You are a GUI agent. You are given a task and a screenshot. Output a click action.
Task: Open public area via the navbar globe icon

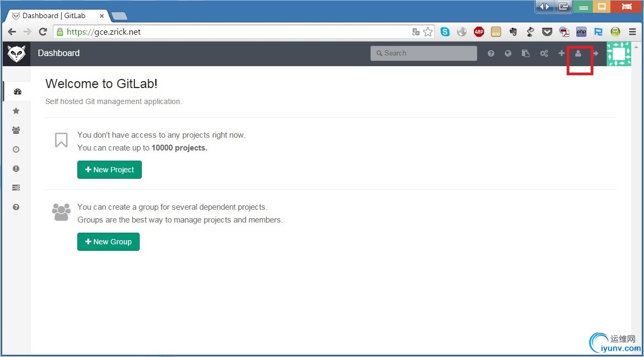pos(508,53)
